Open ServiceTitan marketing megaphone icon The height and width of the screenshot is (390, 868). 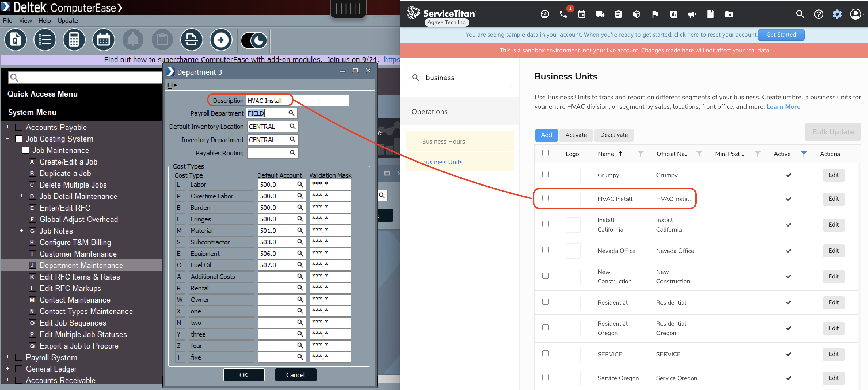tap(692, 14)
